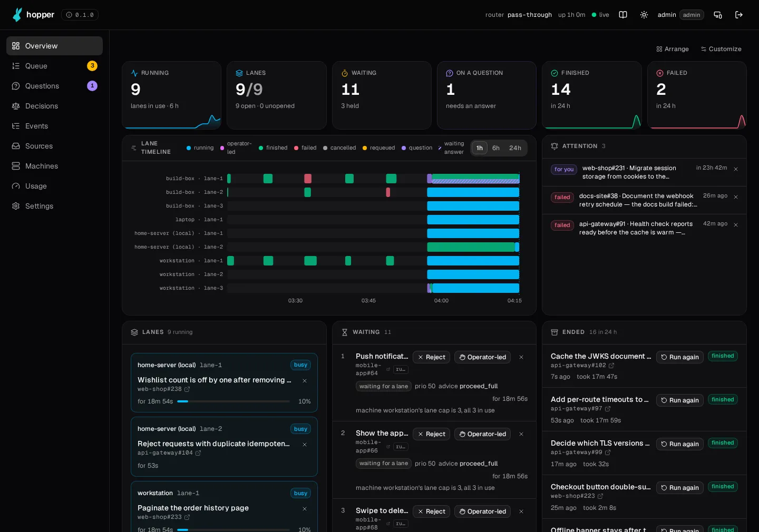759x532 pixels.
Task: Toggle light/dark theme sun icon
Action: pyautogui.click(x=644, y=15)
